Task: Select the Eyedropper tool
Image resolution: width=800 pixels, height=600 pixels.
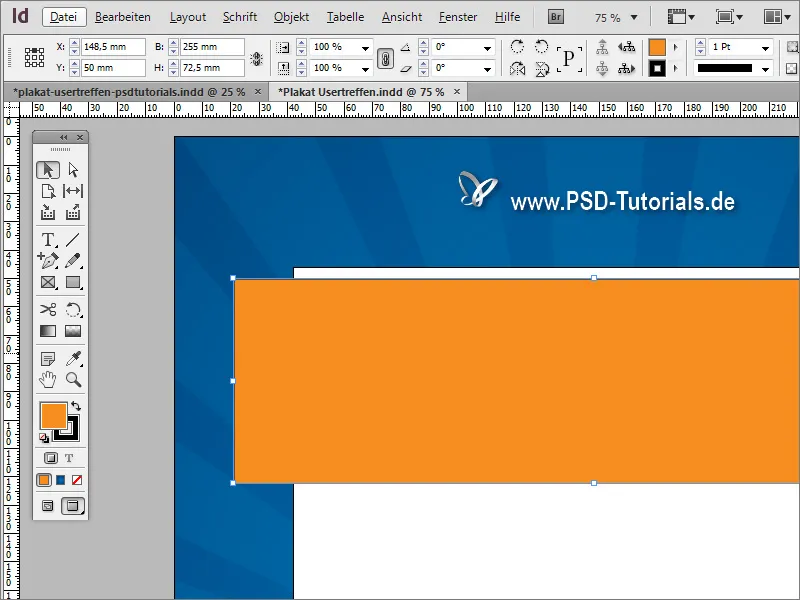Action: [x=73, y=358]
